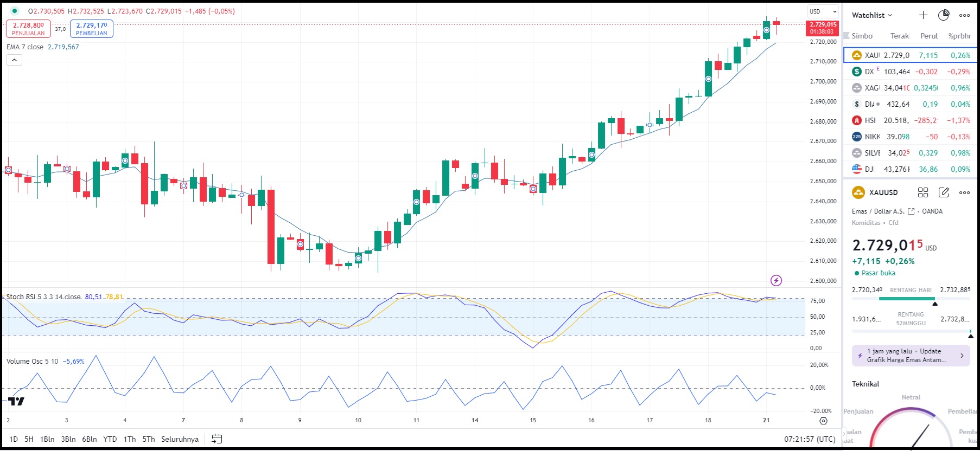Open the time axis settings gear
Image resolution: width=980 pixels, height=451 pixels.
[823, 421]
